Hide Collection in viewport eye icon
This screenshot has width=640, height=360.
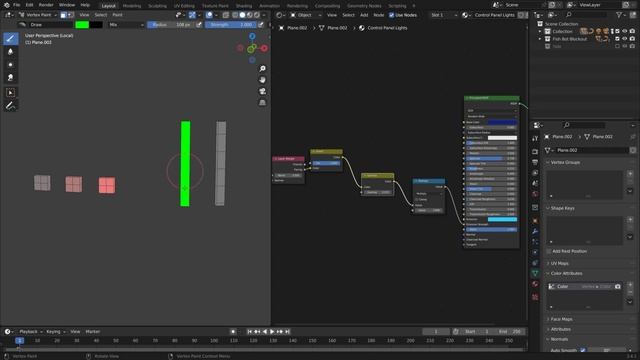pyautogui.click(x=625, y=31)
